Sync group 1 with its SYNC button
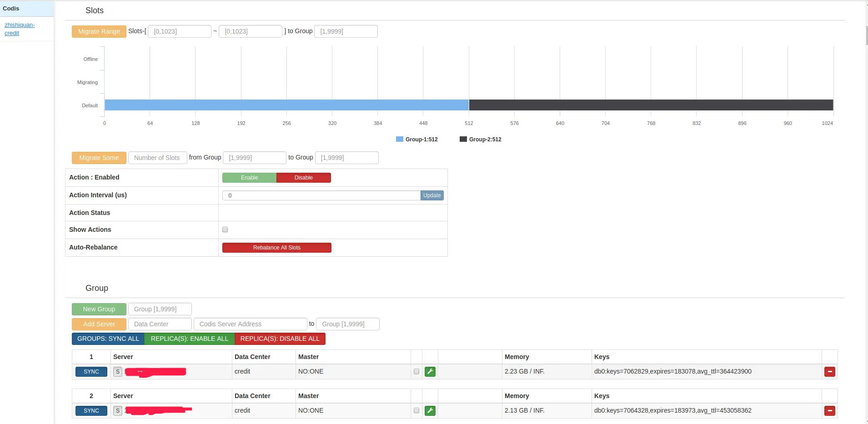Screen dimensions: 868x424 tap(91, 372)
